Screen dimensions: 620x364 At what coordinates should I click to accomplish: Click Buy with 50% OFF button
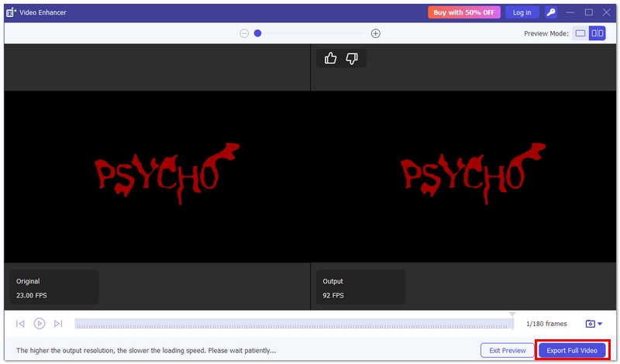point(463,12)
